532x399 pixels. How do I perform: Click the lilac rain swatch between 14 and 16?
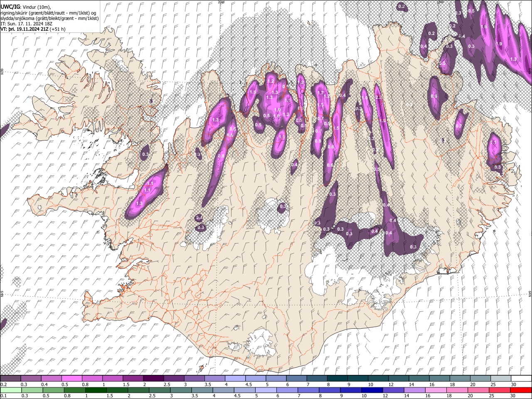[x=414, y=390]
